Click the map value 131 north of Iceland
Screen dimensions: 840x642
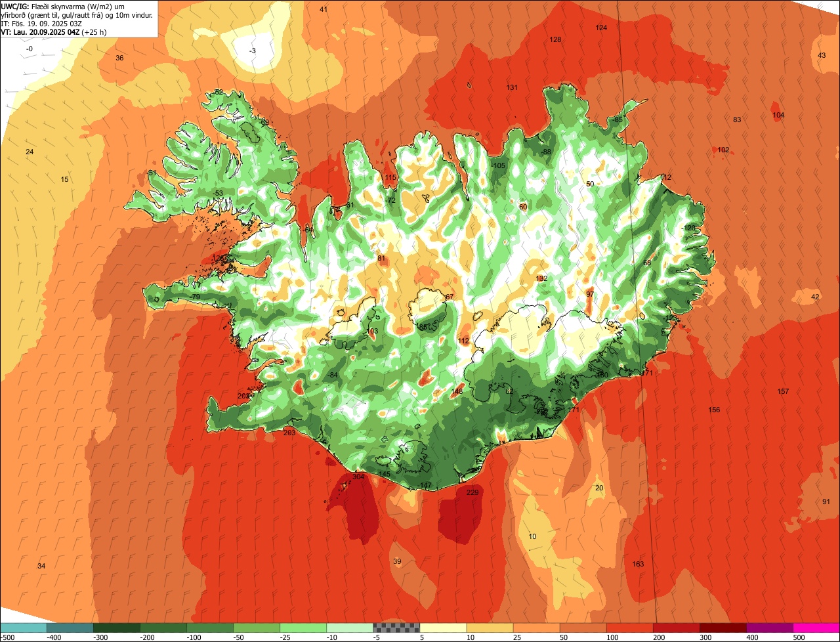point(512,87)
